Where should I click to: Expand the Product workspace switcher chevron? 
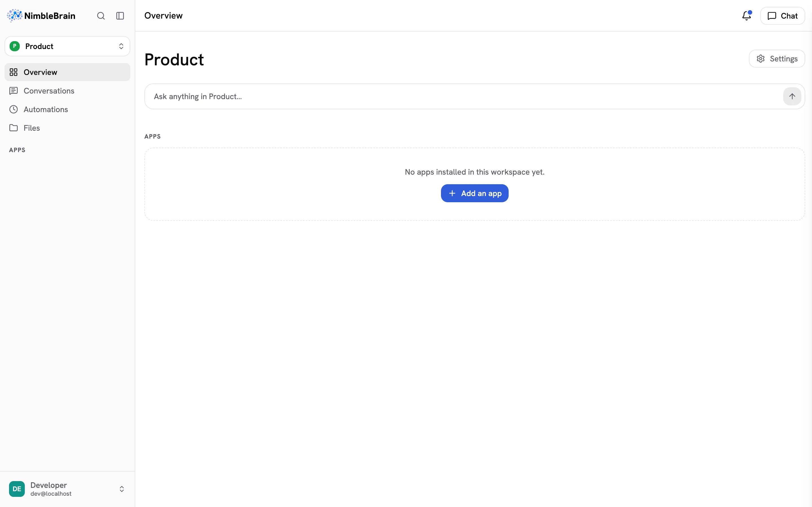point(121,46)
